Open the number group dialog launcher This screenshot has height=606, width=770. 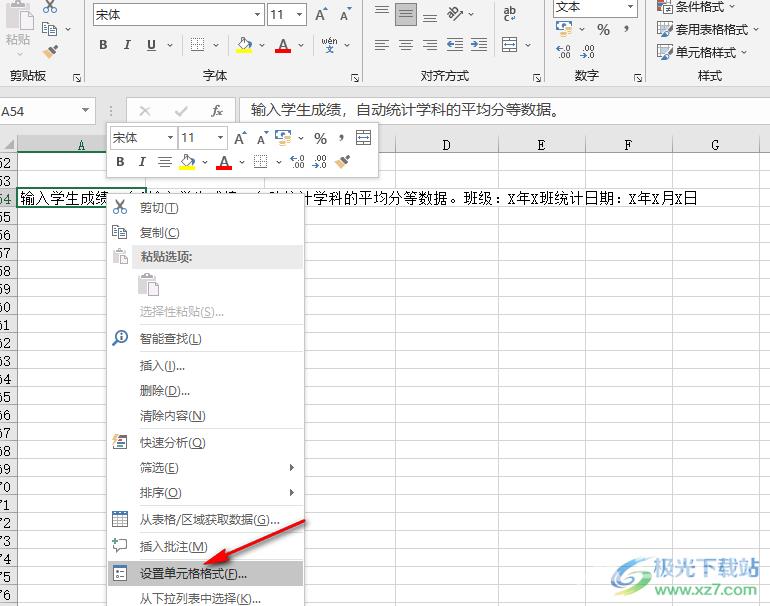click(x=637, y=78)
